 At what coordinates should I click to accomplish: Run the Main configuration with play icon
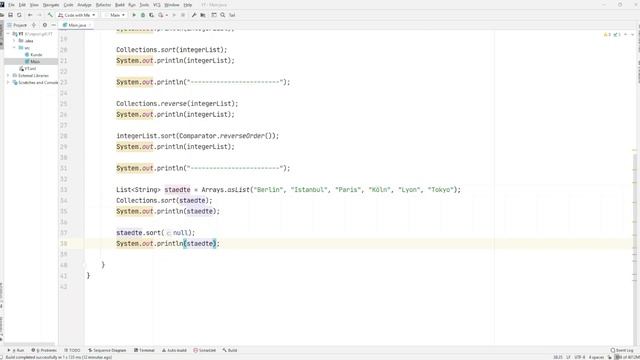click(x=134, y=15)
